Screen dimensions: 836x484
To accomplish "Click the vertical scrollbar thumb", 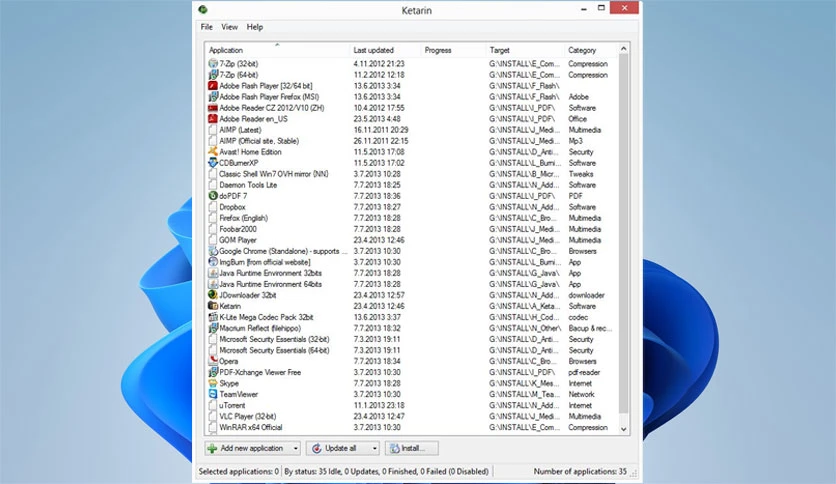I will tap(623, 233).
